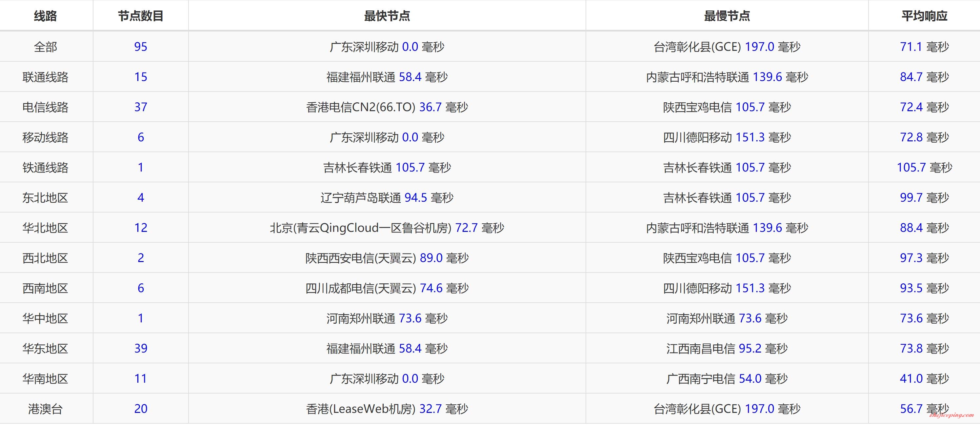
Task: Click slowest node 台湾彰化县(GCE) in 港澳台 row
Action: (x=697, y=409)
